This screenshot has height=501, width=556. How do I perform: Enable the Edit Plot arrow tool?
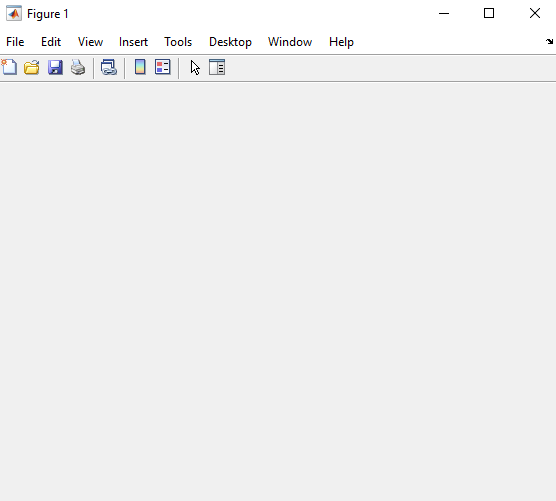[x=195, y=67]
